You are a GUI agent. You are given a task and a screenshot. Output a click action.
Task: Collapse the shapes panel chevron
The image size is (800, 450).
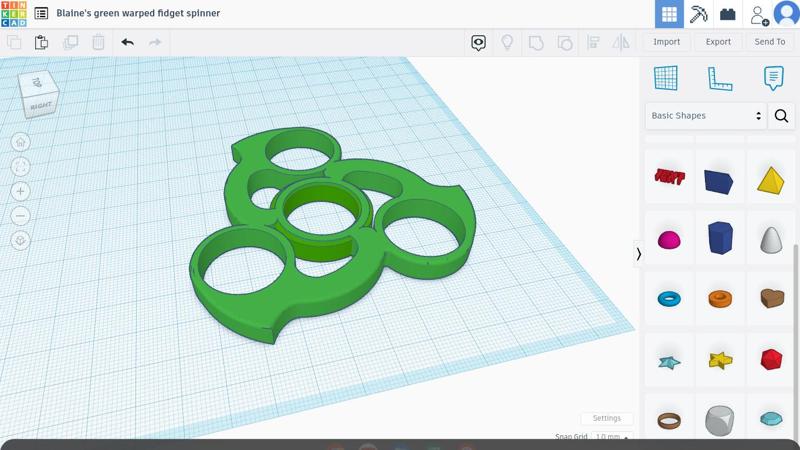(638, 254)
